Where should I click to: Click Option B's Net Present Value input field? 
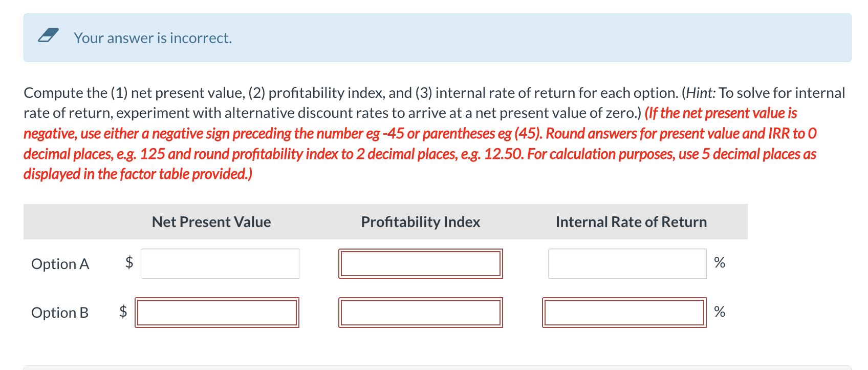point(217,312)
